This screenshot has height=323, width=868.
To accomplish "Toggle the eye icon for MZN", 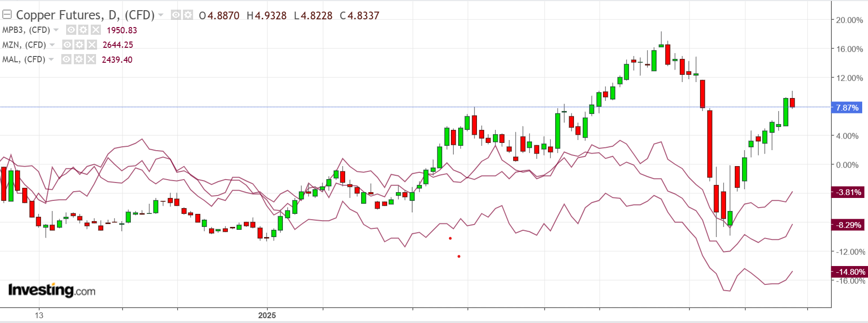I will 67,45.
